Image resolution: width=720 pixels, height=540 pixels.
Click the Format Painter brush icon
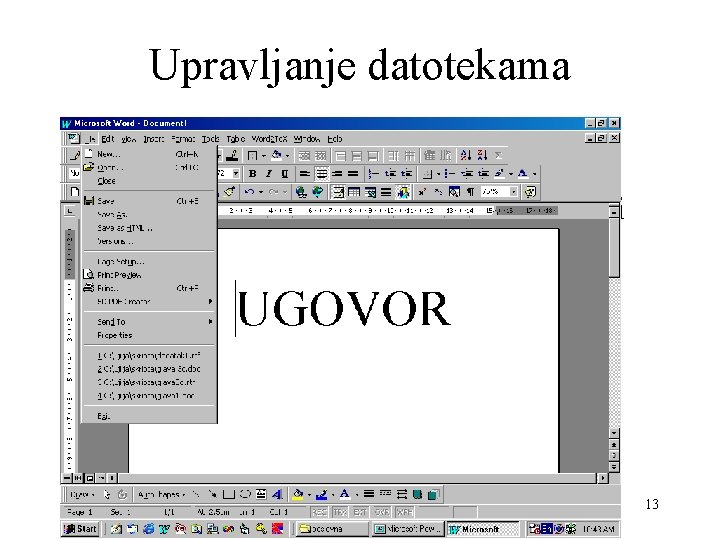tap(229, 191)
